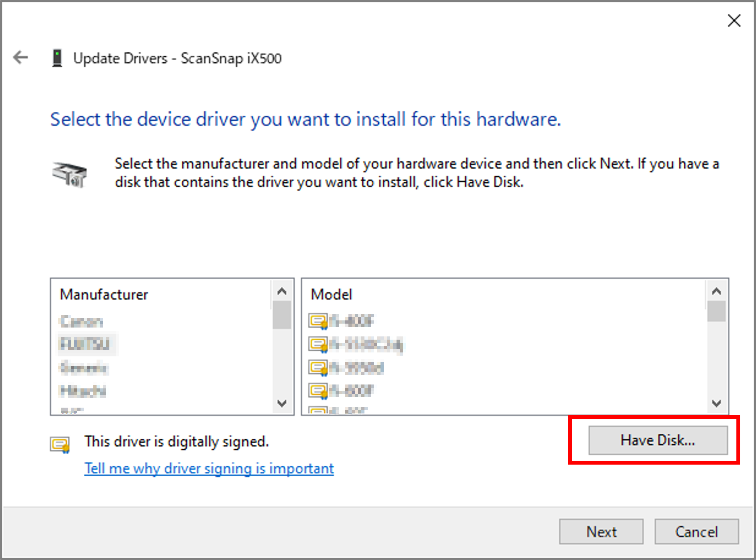This screenshot has height=560, width=756.
Task: Click the digitally signed certificate icon
Action: 60,445
